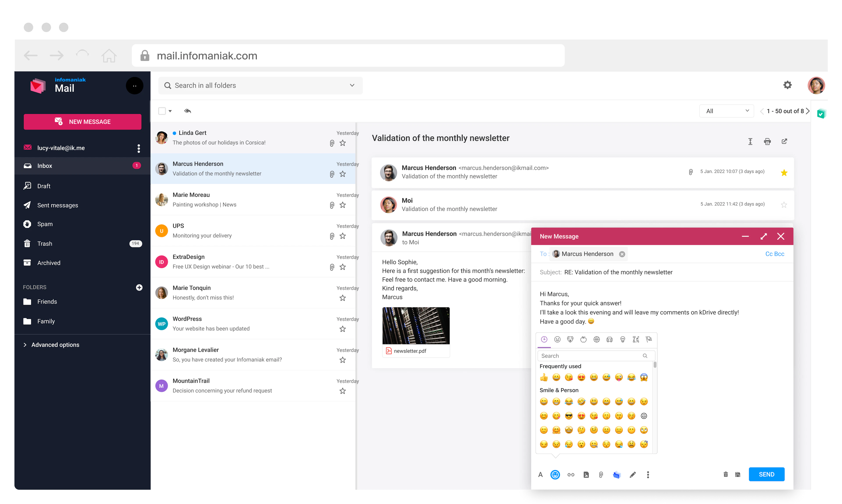Screen dimensions: 842x504
Task: Edit the signature with the pencil icon
Action: [633, 474]
